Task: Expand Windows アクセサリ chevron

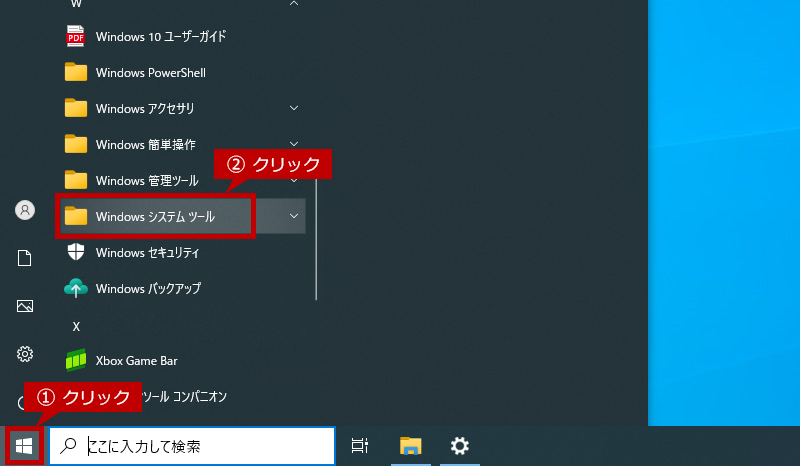Action: 294,108
